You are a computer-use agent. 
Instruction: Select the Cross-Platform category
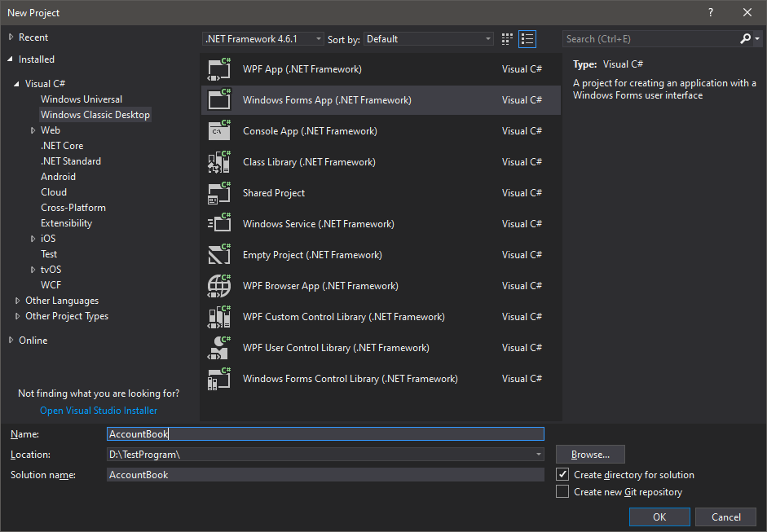point(73,208)
